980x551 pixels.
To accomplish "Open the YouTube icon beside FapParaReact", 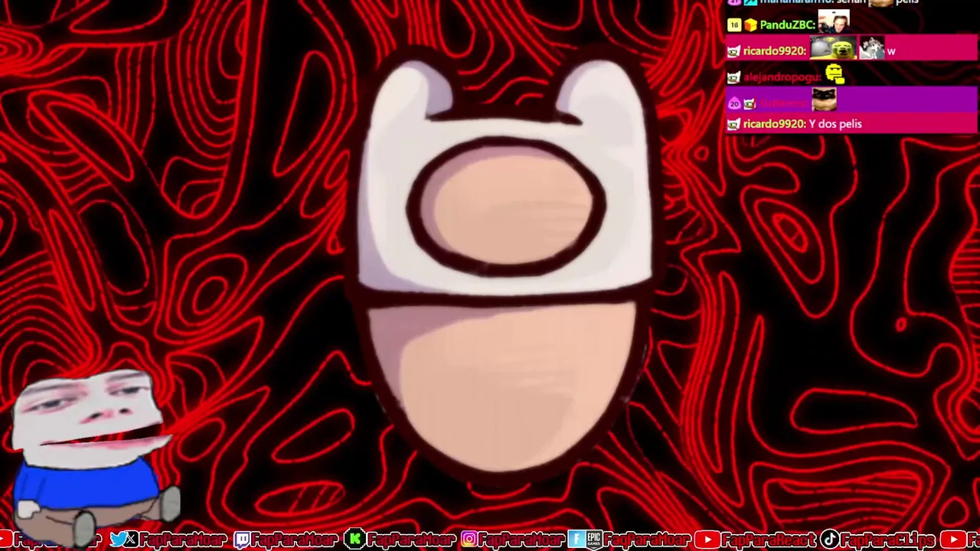I will [707, 540].
